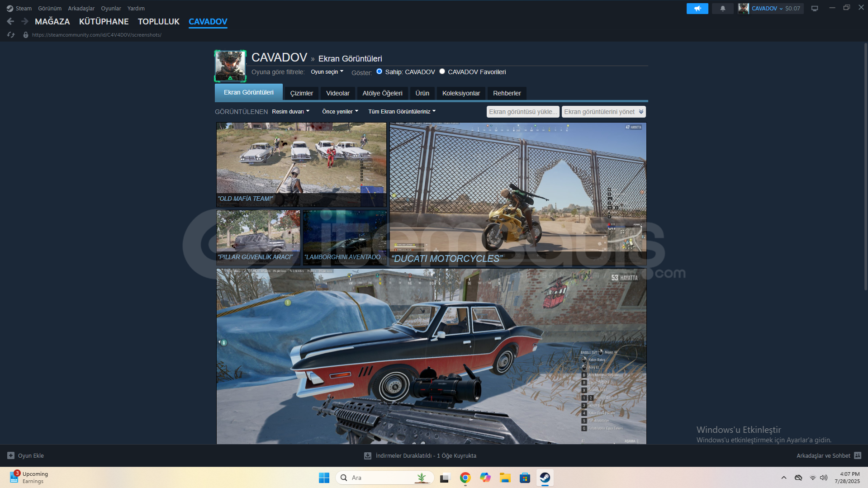868x488 pixels.
Task: Go back with the left arrow
Action: [10, 21]
